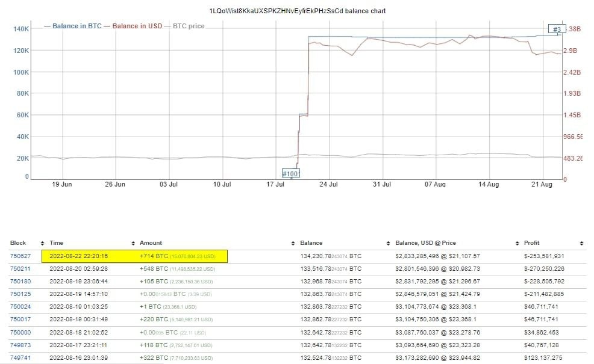Select the balance value starting 133,516.78
594x364 pixels.
coord(331,269)
